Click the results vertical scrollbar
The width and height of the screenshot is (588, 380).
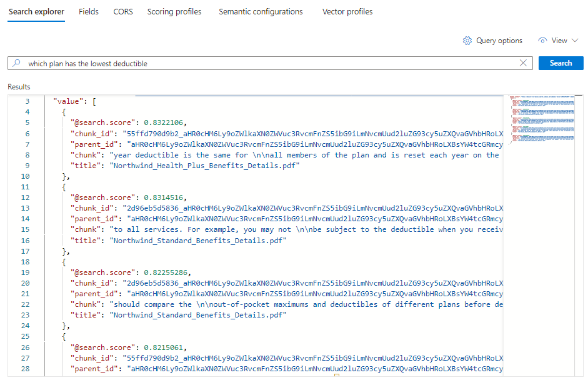pos(579,236)
